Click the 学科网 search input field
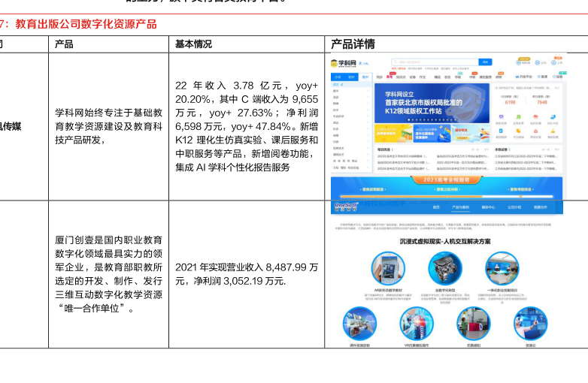Viewport: 588px width, 383px height. click(435, 62)
